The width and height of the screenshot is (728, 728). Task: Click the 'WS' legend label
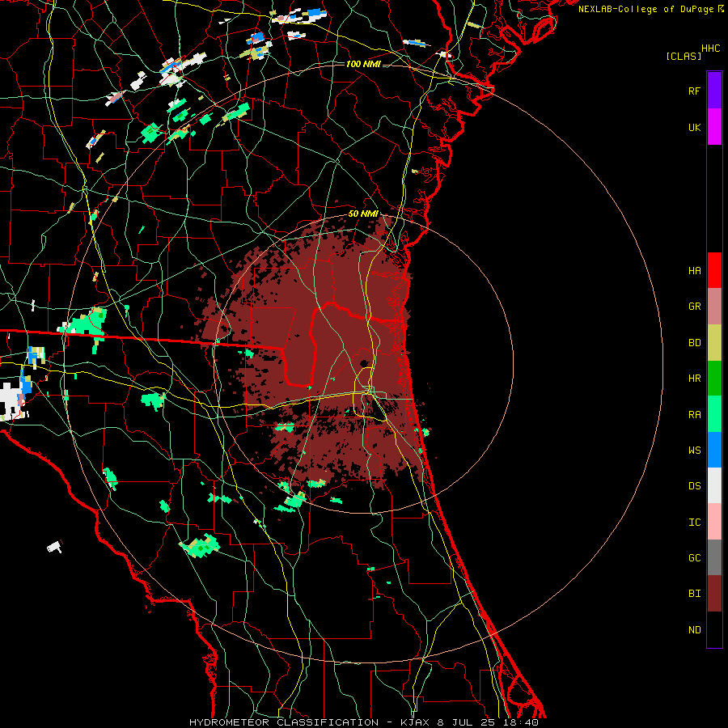click(x=694, y=451)
